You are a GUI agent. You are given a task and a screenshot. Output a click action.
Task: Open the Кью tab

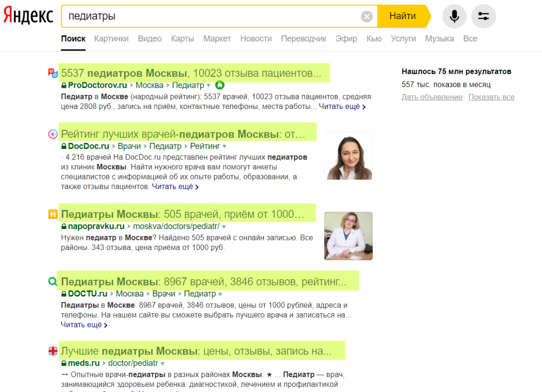pyautogui.click(x=374, y=39)
